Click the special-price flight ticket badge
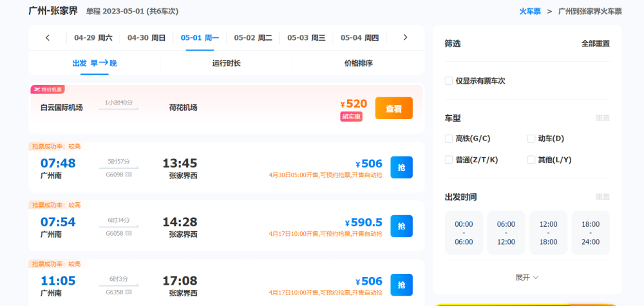The height and width of the screenshot is (306, 644). coord(48,90)
